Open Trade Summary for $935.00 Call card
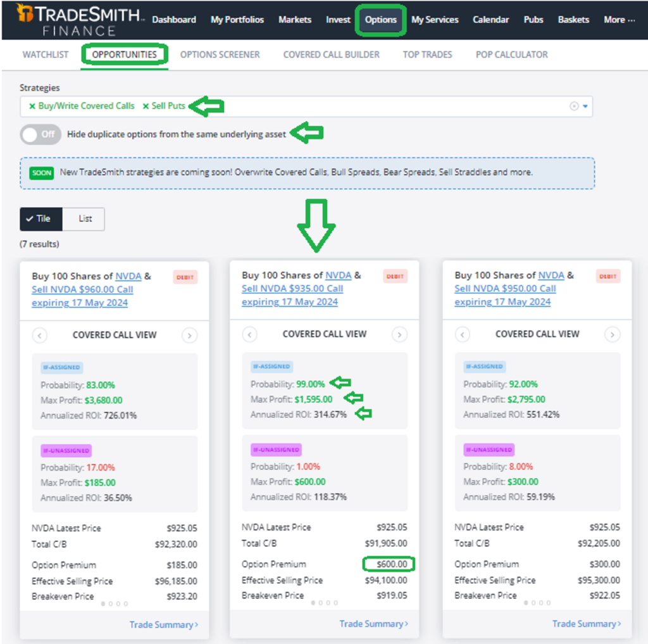Screen dimensions: 648x644 (x=373, y=624)
